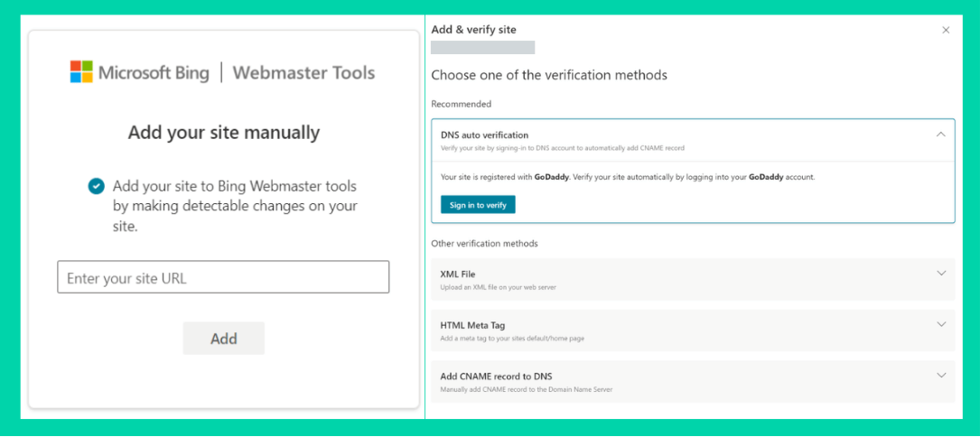Click Choose one of the verification methods heading
The height and width of the screenshot is (437, 980).
(x=549, y=76)
